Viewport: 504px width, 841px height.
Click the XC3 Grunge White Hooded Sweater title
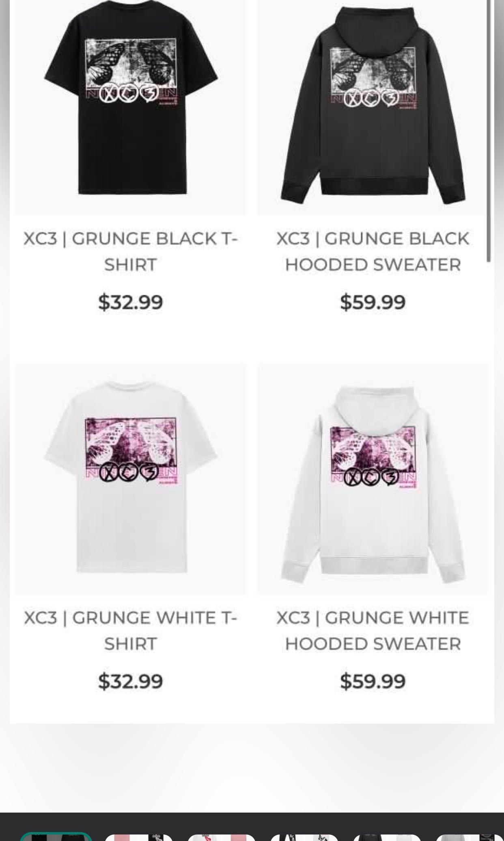373,631
